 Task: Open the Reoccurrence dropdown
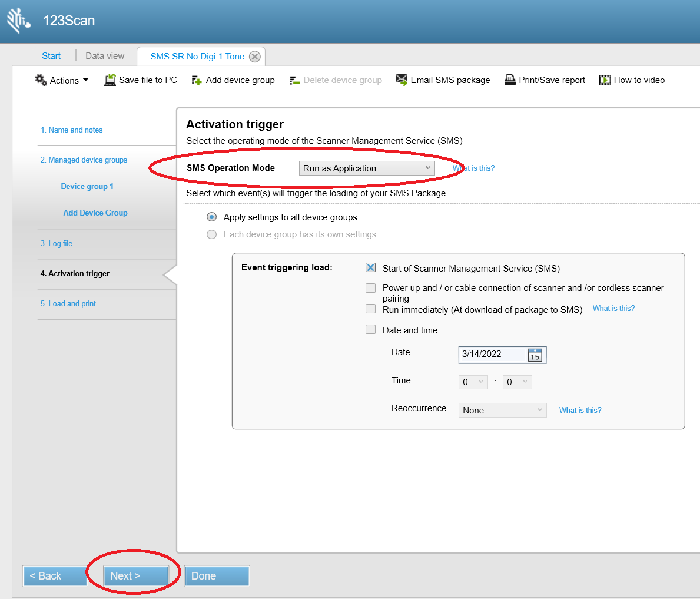click(502, 409)
